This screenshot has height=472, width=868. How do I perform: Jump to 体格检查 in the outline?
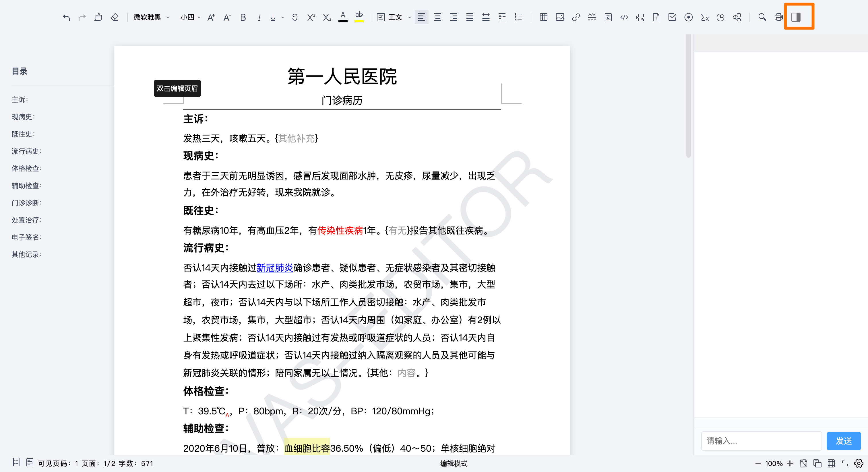click(x=27, y=168)
